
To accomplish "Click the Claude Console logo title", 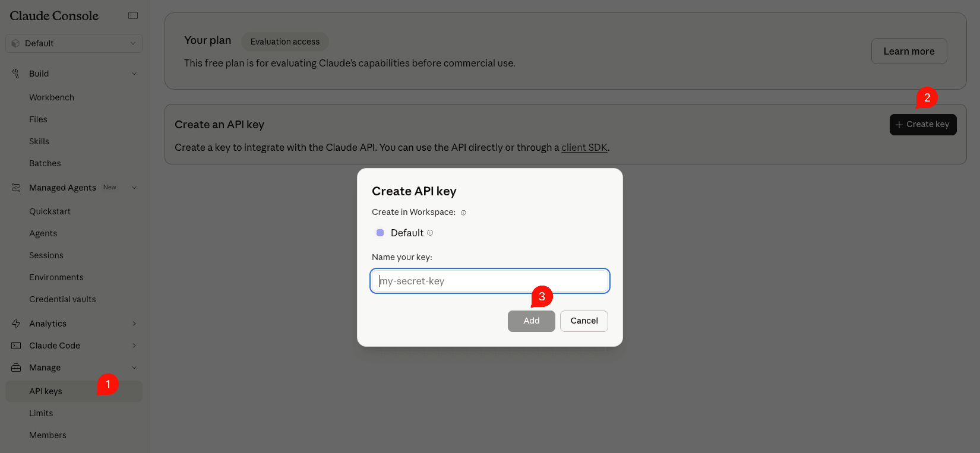I will click(x=54, y=16).
